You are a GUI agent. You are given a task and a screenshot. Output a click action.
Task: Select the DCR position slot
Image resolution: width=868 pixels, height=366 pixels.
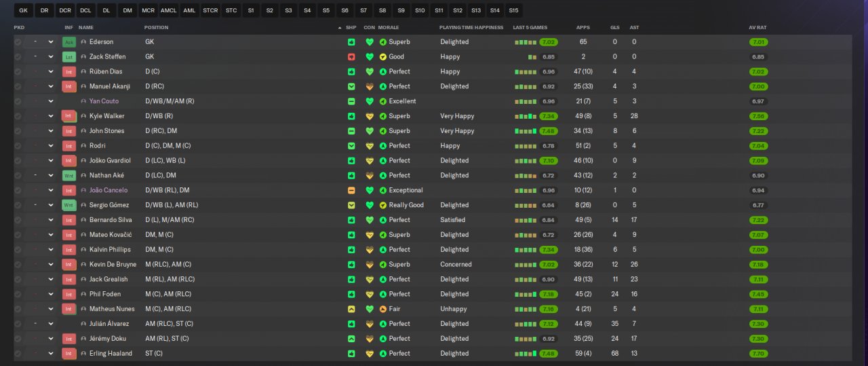tap(65, 10)
